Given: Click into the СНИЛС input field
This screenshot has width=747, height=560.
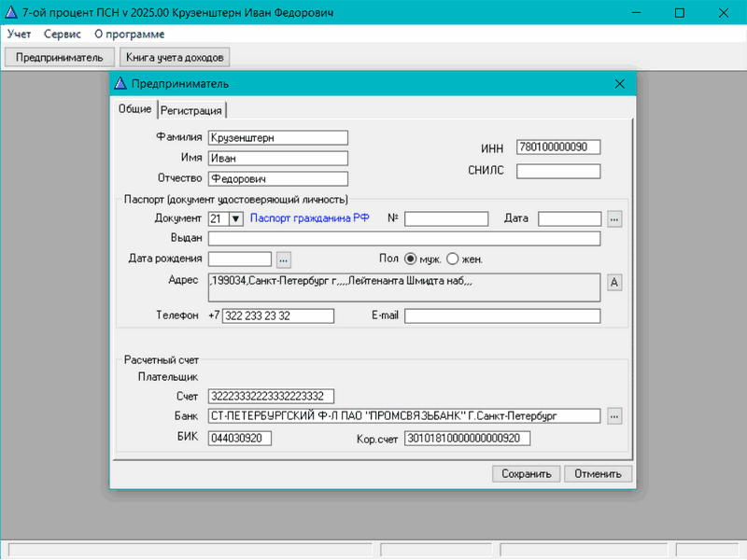Looking at the screenshot, I should tap(557, 171).
